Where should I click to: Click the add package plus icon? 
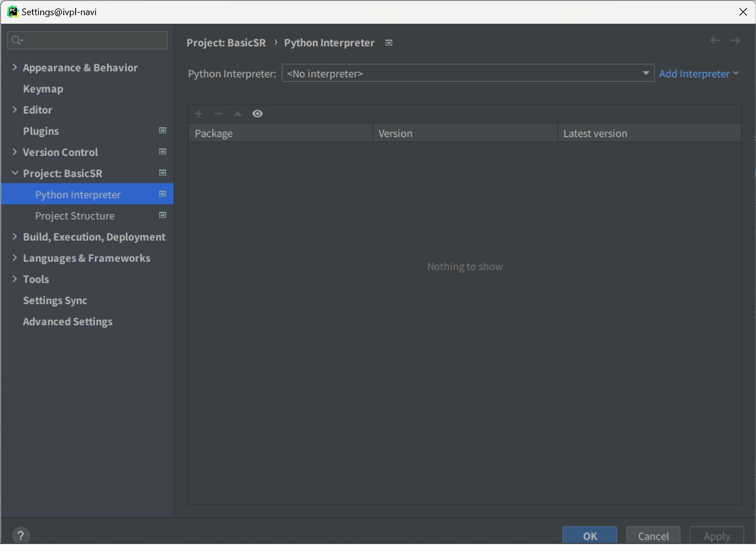[198, 113]
